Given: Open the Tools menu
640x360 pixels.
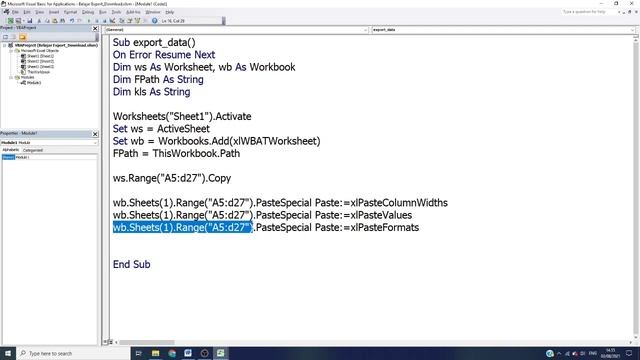Looking at the screenshot, I should pos(116,12).
